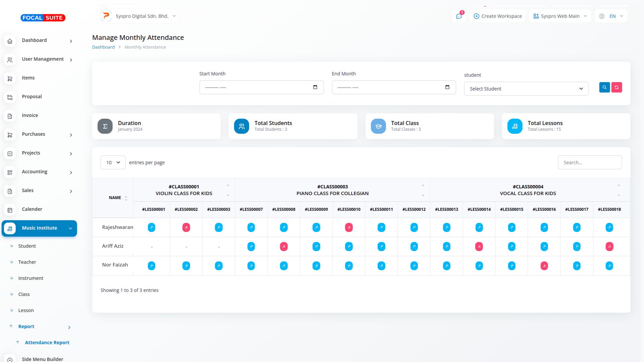644x362 pixels.
Task: Open Start Month calendar picker icon
Action: pos(315,87)
